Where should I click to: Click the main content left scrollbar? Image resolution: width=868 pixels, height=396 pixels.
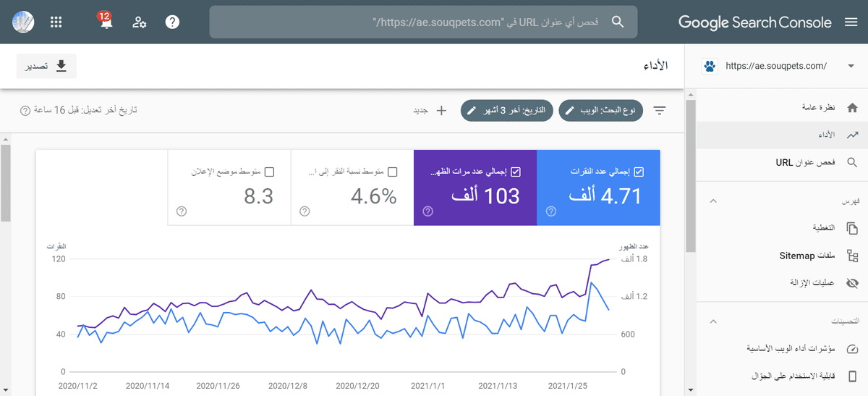5,182
